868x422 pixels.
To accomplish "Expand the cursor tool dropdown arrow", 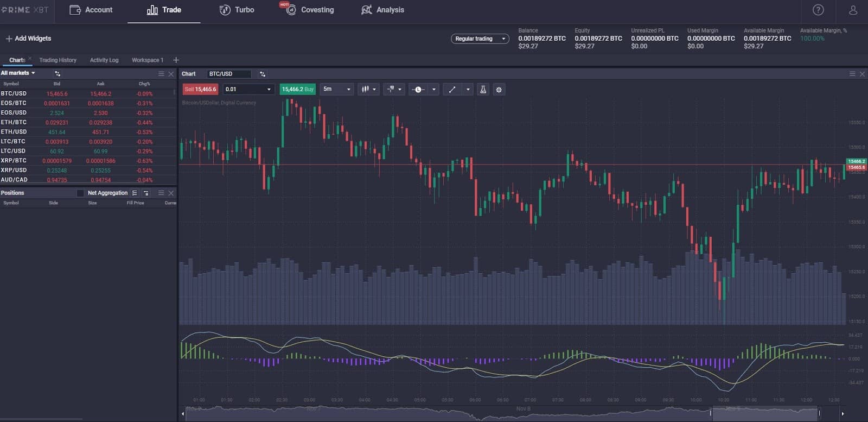I will 400,90.
